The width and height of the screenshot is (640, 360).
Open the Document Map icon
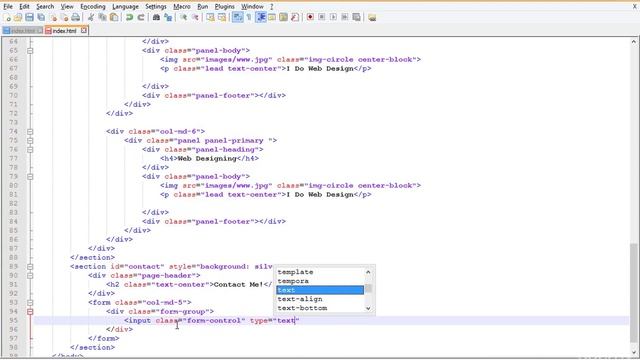coord(283,17)
